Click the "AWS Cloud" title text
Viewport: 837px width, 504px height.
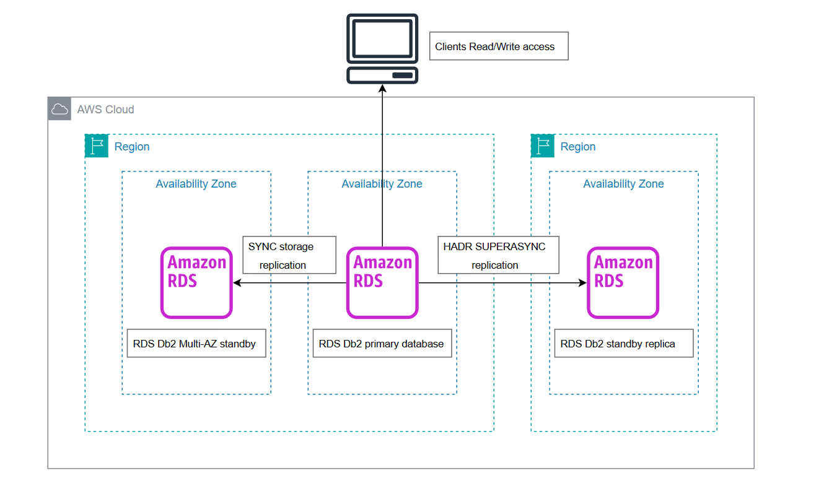tap(105, 110)
